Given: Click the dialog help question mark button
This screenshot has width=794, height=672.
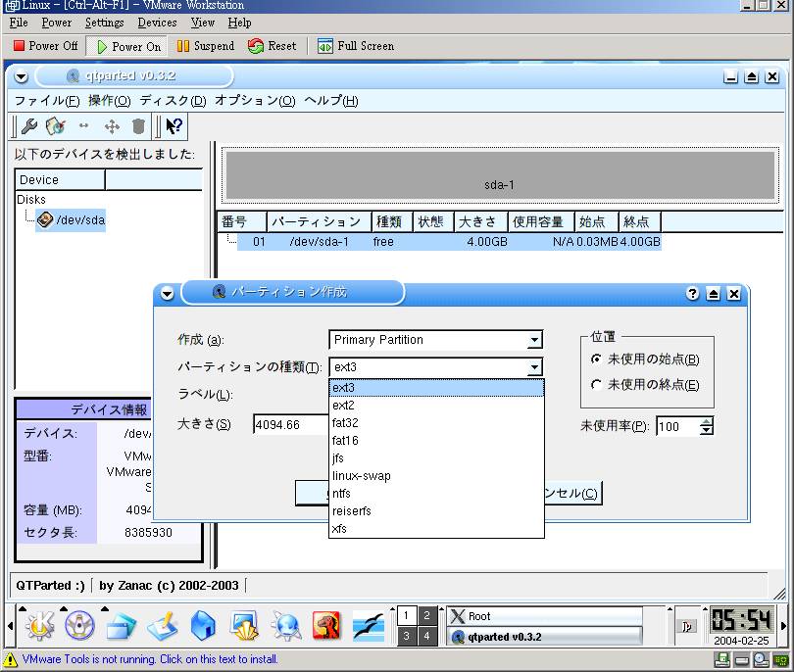Looking at the screenshot, I should pyautogui.click(x=692, y=294).
